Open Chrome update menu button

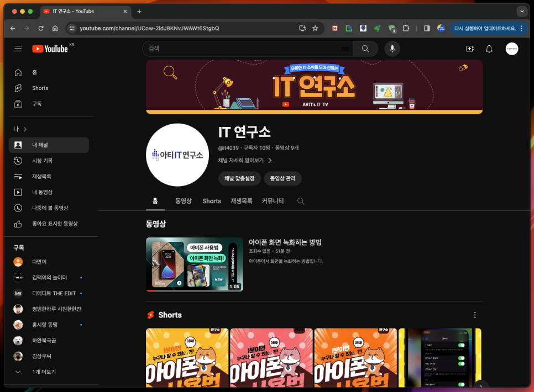click(489, 28)
